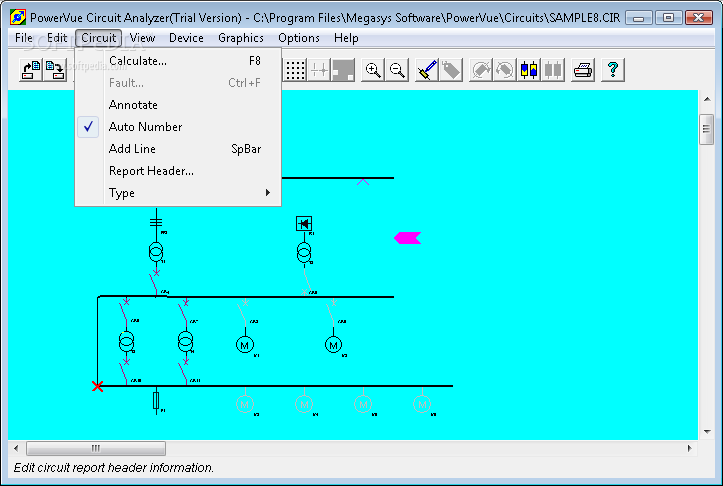The width and height of the screenshot is (723, 486).
Task: Select the top-left transformer below the capacitor
Action: (156, 252)
